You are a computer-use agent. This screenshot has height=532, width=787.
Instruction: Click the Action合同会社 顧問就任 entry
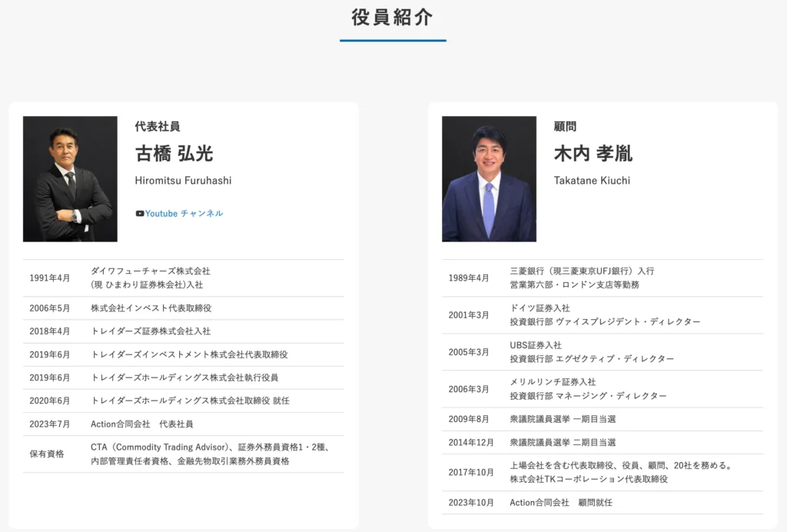561,503
